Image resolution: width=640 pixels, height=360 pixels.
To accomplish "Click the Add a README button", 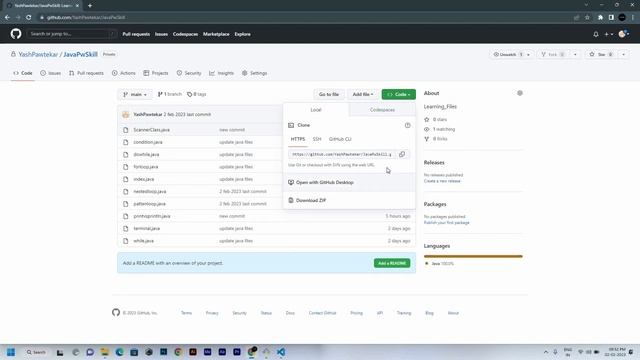I will [392, 263].
